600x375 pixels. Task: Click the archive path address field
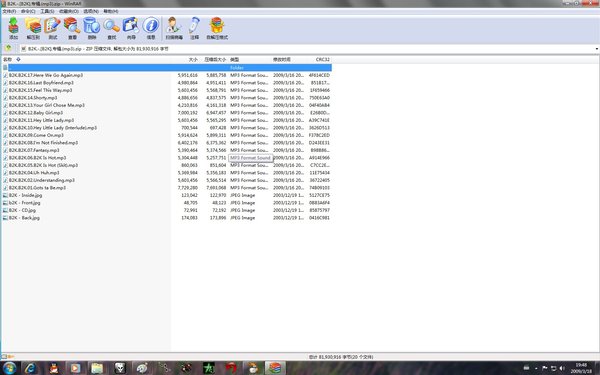(x=306, y=49)
